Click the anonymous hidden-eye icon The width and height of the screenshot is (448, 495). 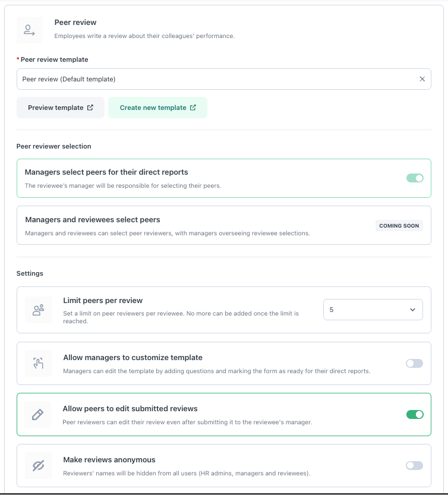pyautogui.click(x=39, y=466)
